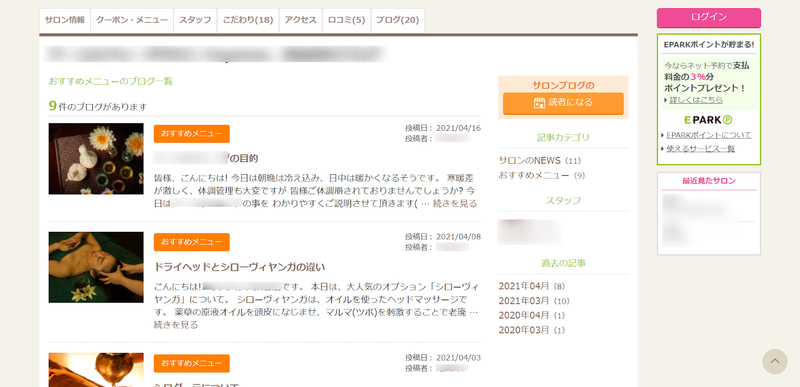800x387 pixels.
Task: Open the サロン情報 tab
Action: coord(65,20)
